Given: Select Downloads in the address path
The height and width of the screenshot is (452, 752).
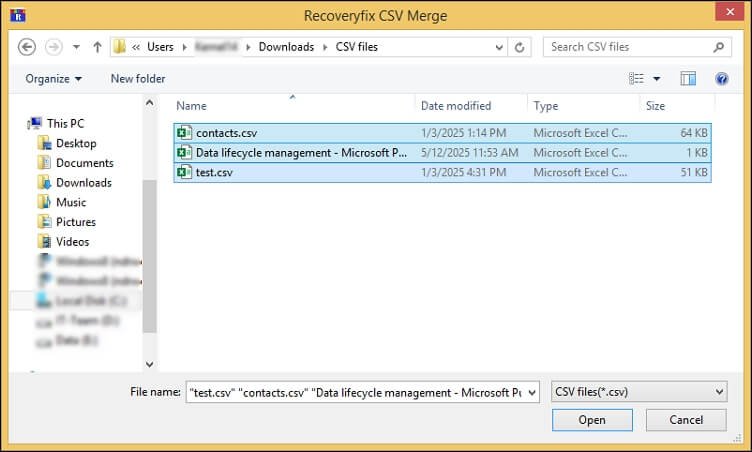Looking at the screenshot, I should 286,47.
